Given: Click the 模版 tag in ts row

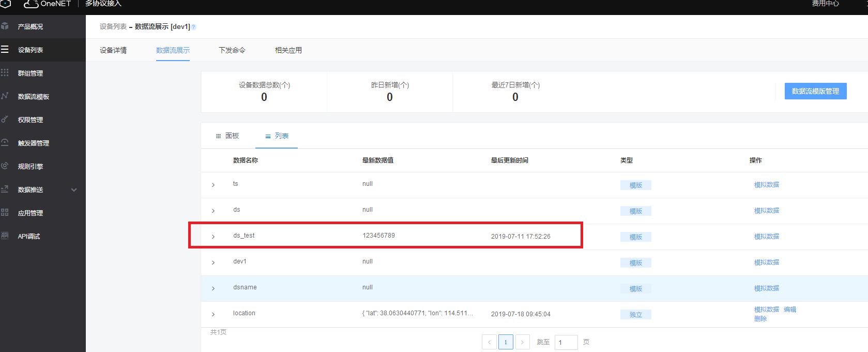Looking at the screenshot, I should click(x=636, y=185).
